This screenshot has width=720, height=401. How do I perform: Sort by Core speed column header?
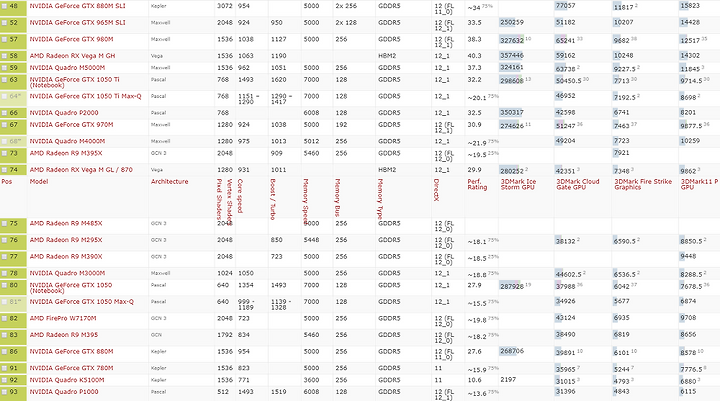tap(240, 196)
